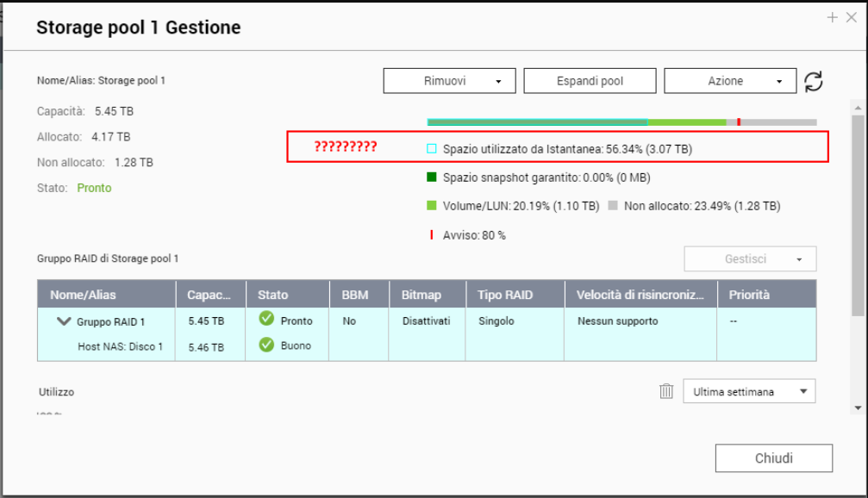
Task: Click the gray Non allocato legend square
Action: [x=613, y=206]
